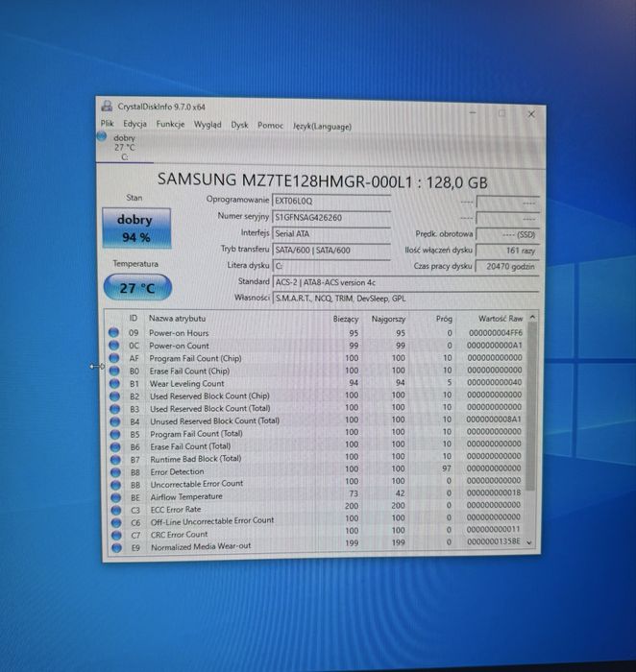Screen dimensions: 636x672
Task: Open the Język(Language) menu
Action: (322, 127)
